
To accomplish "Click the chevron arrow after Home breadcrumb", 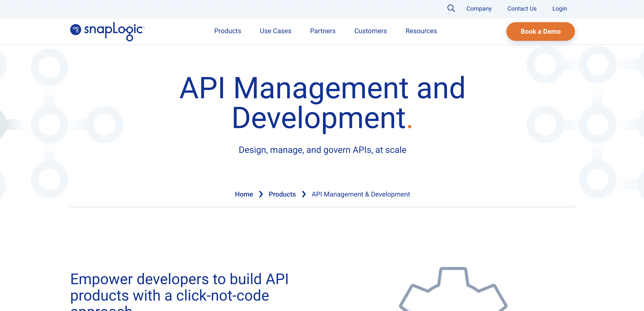I will [261, 194].
